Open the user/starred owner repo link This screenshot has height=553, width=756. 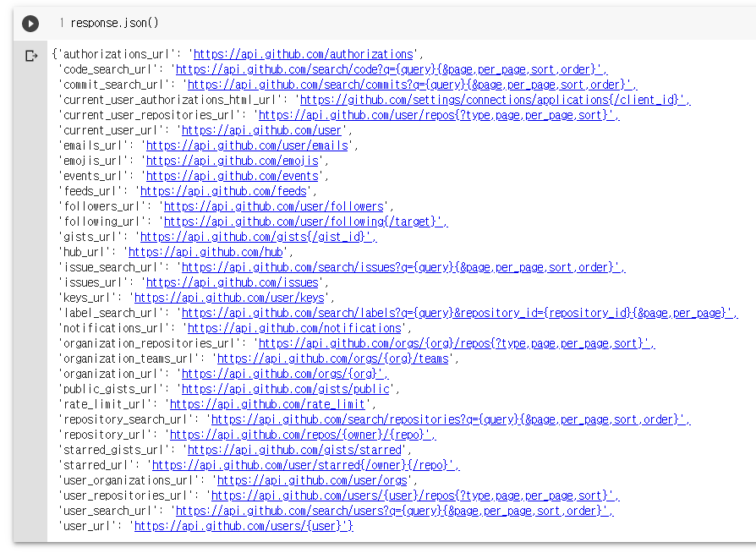(x=305, y=465)
